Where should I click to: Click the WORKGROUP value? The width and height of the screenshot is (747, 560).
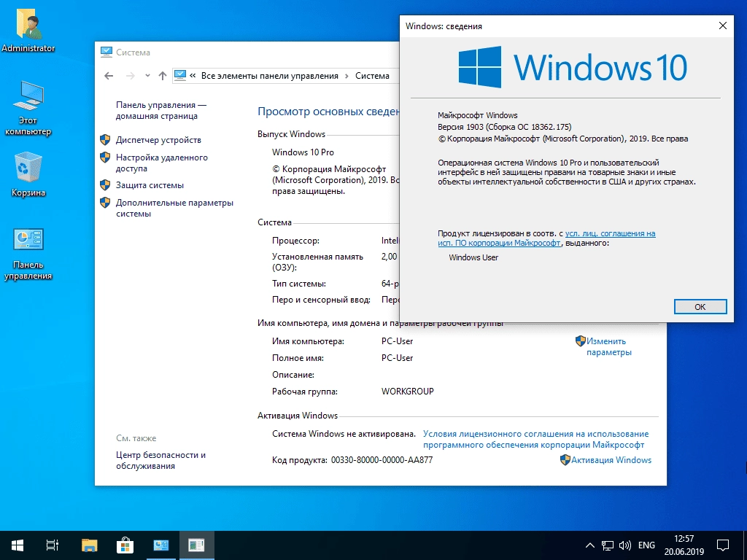point(407,392)
